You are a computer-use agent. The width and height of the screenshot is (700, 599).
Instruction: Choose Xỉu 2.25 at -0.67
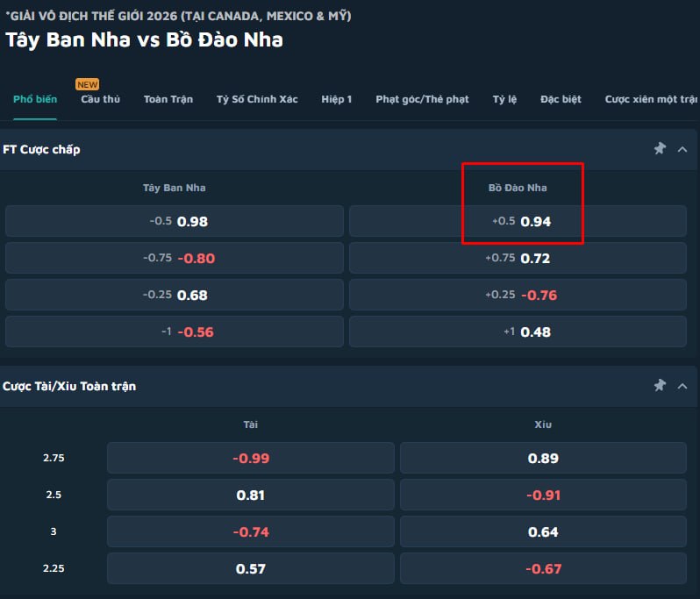543,568
